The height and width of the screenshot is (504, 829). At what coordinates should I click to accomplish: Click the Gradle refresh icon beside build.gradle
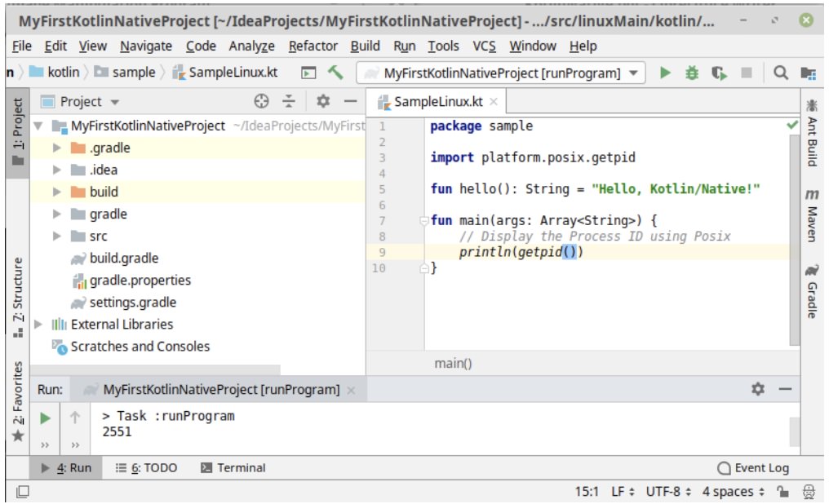coord(78,259)
